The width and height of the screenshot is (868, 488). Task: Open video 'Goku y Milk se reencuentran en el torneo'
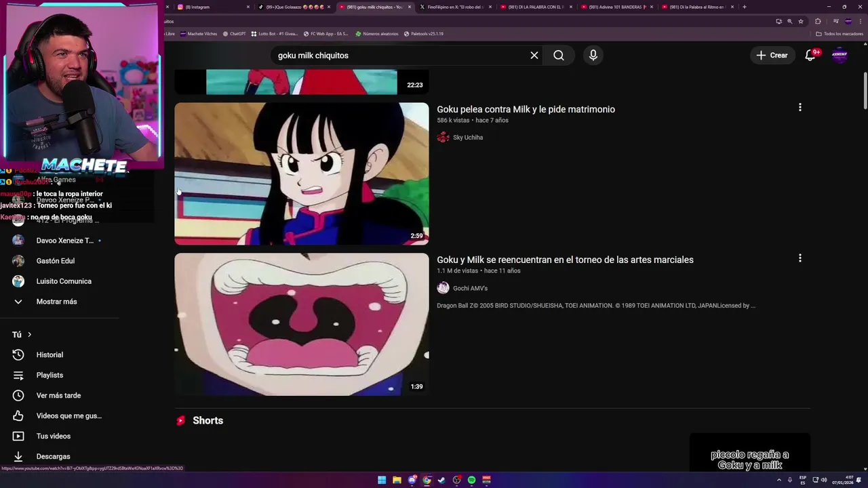565,260
